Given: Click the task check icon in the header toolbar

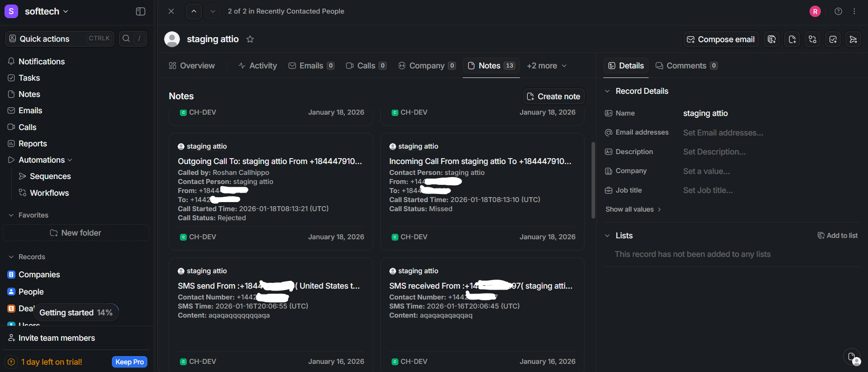Looking at the screenshot, I should point(833,39).
